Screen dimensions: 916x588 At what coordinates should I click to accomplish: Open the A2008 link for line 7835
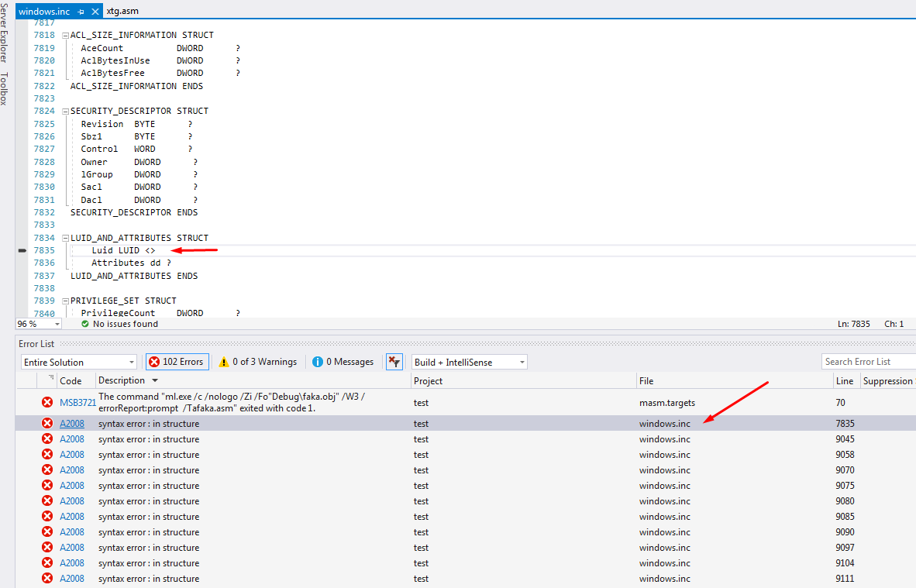point(72,424)
